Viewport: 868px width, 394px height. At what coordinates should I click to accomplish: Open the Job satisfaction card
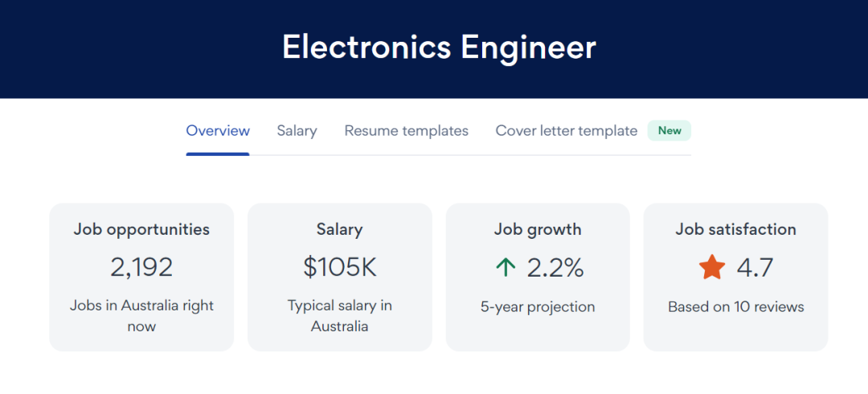click(x=735, y=229)
